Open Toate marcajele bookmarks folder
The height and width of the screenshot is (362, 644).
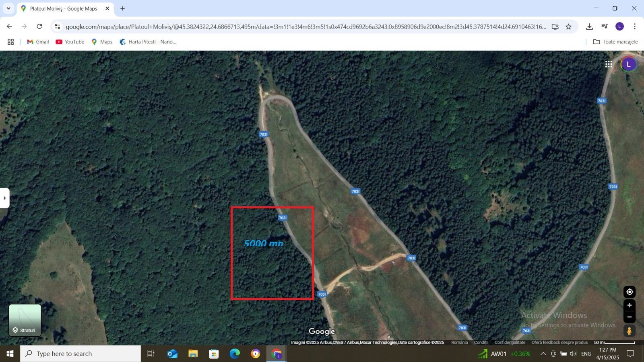coord(615,42)
